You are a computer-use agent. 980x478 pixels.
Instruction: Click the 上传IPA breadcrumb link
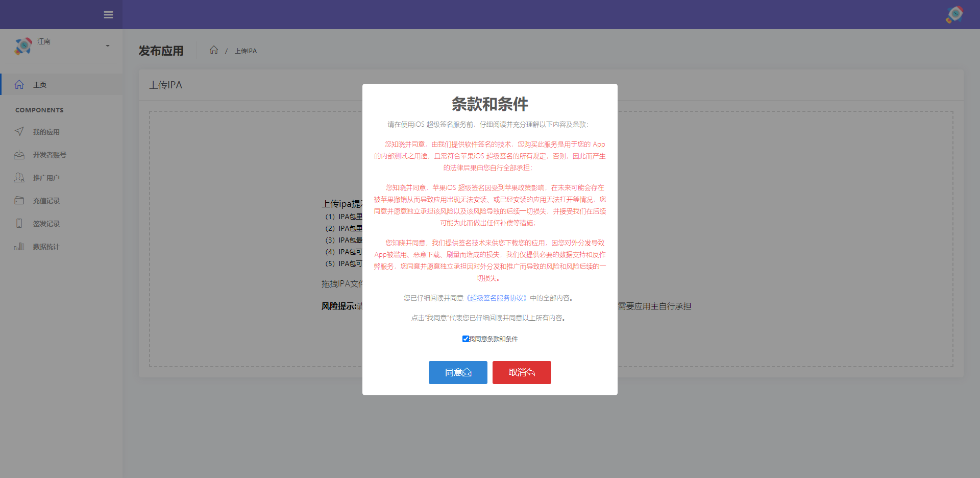click(246, 51)
